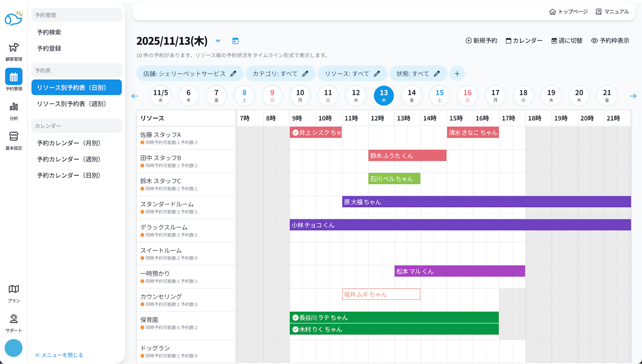642x364 pixels.
Task: Click the 新規予約 button
Action: [x=481, y=41]
